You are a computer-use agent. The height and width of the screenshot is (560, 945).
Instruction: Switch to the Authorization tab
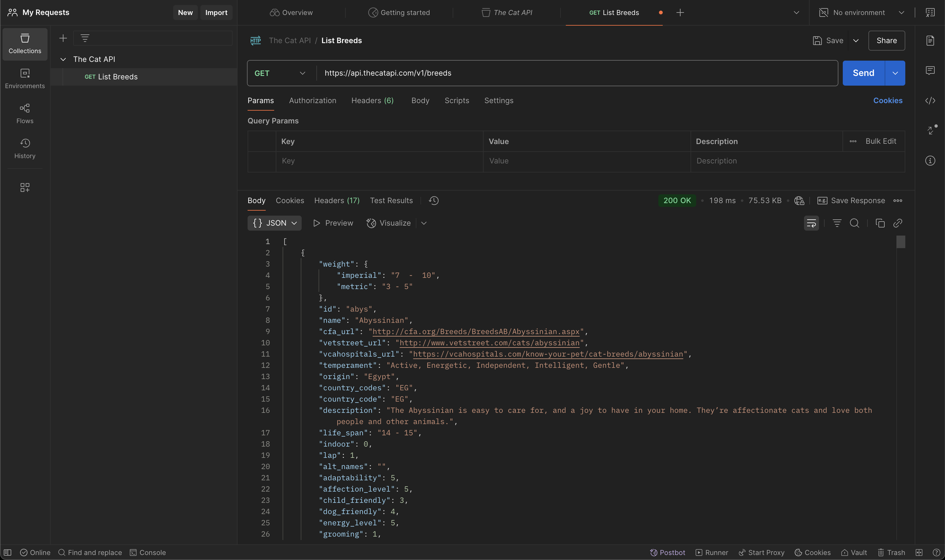click(x=312, y=100)
